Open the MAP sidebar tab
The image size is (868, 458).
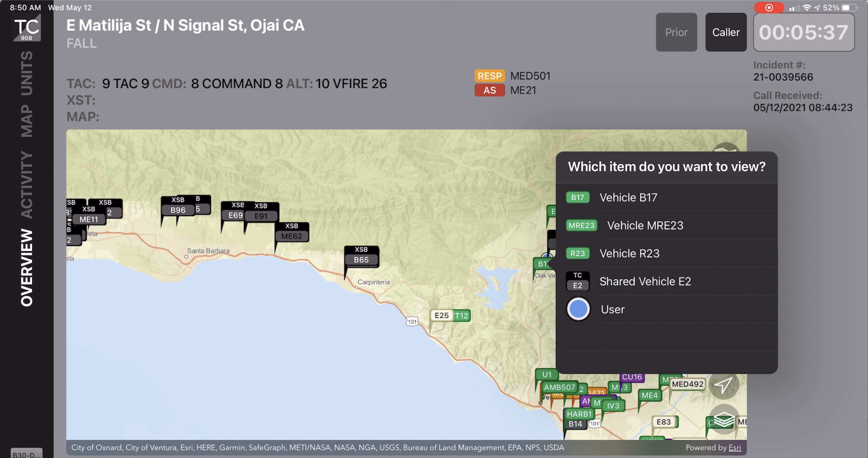27,120
